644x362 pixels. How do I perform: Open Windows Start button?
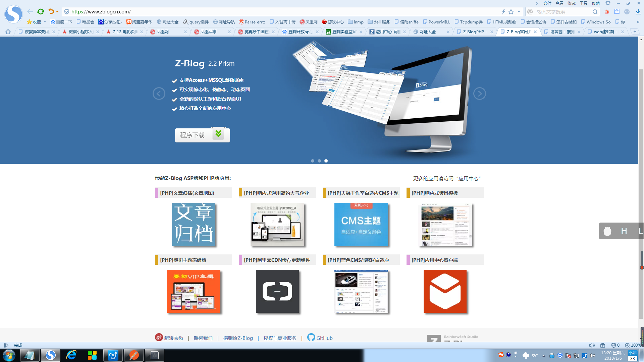(x=9, y=355)
